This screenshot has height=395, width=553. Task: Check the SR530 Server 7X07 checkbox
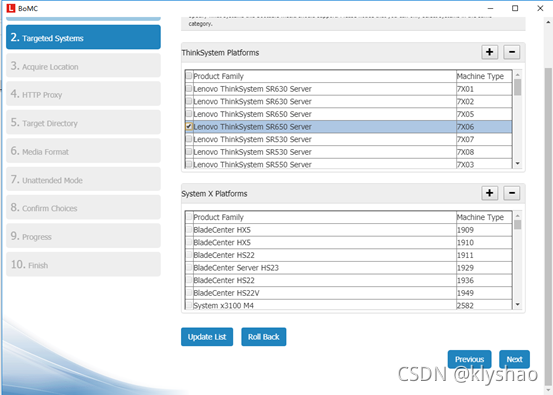(x=189, y=139)
